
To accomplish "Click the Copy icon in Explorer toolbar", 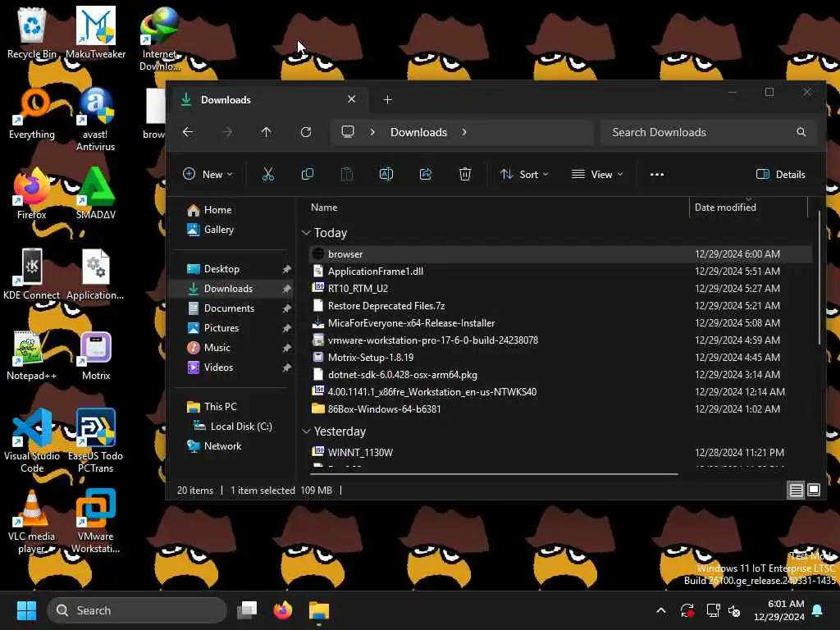I will (x=308, y=174).
